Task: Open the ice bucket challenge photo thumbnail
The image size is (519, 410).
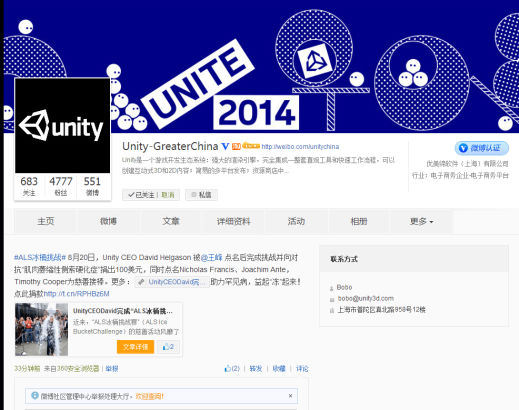Action: pos(41,329)
